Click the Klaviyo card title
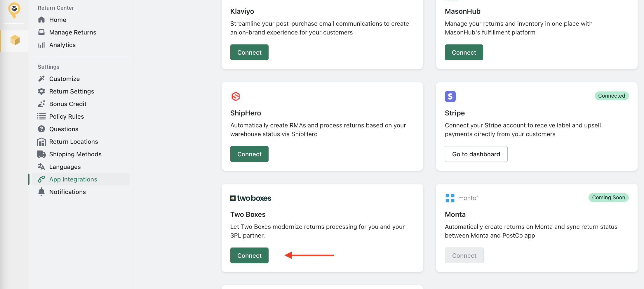Image resolution: width=644 pixels, height=289 pixels. 242,11
